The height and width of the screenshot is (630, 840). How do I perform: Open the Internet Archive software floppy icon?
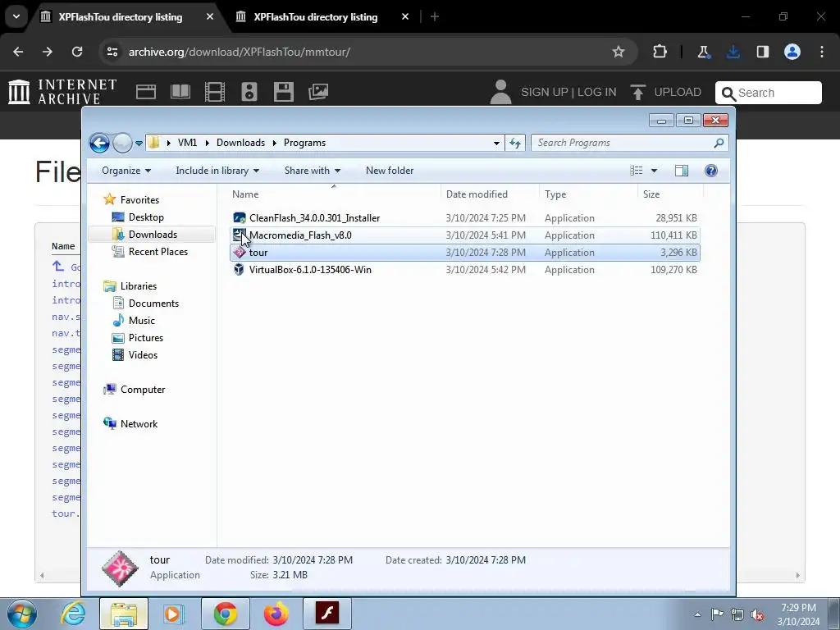point(283,92)
